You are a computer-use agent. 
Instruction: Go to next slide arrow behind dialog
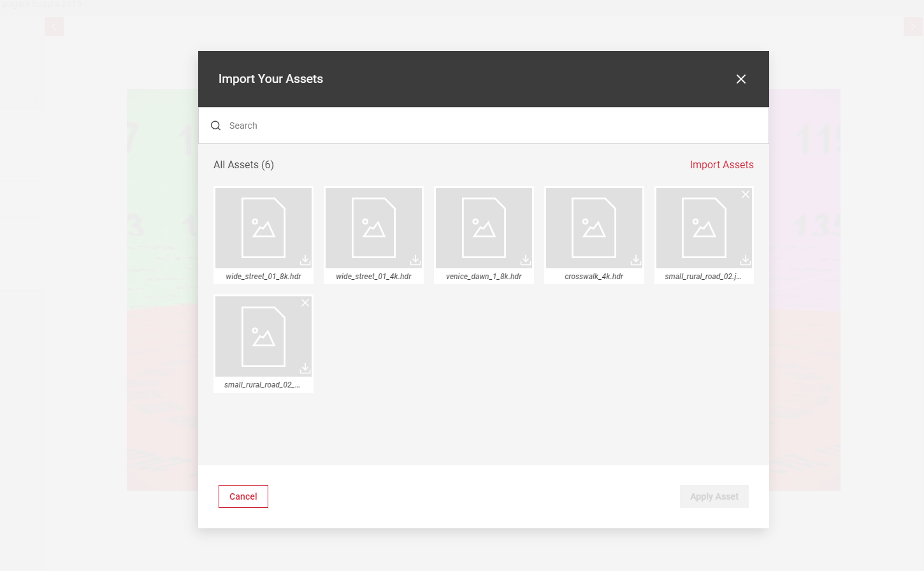913,27
